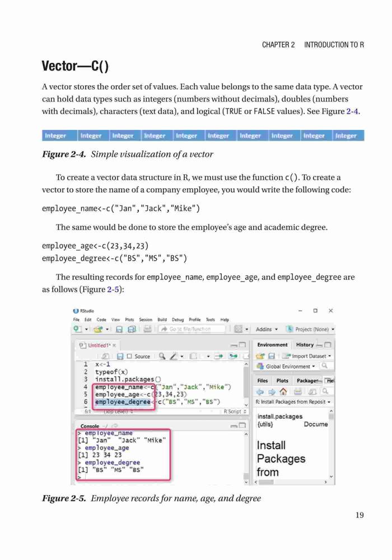Open the Build menu

point(162,320)
